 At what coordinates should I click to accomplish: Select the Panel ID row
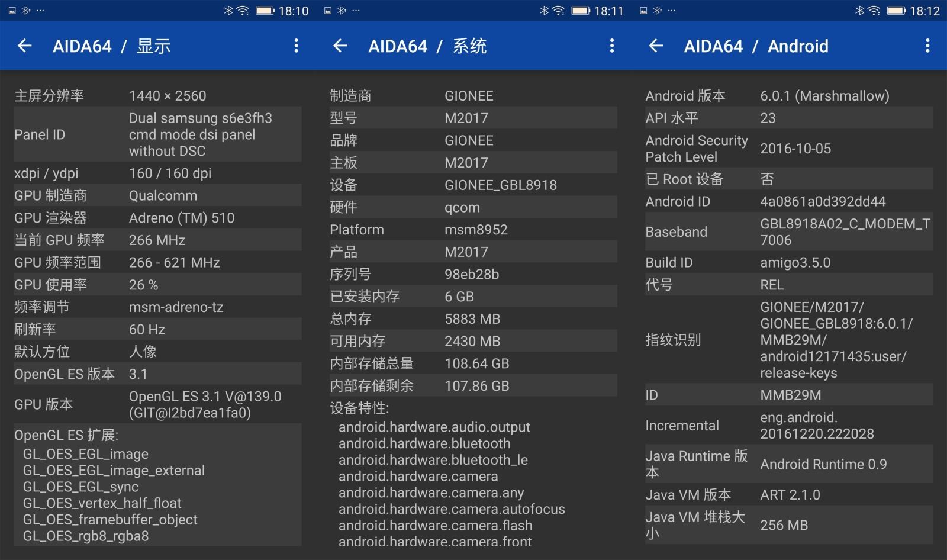pos(157,134)
